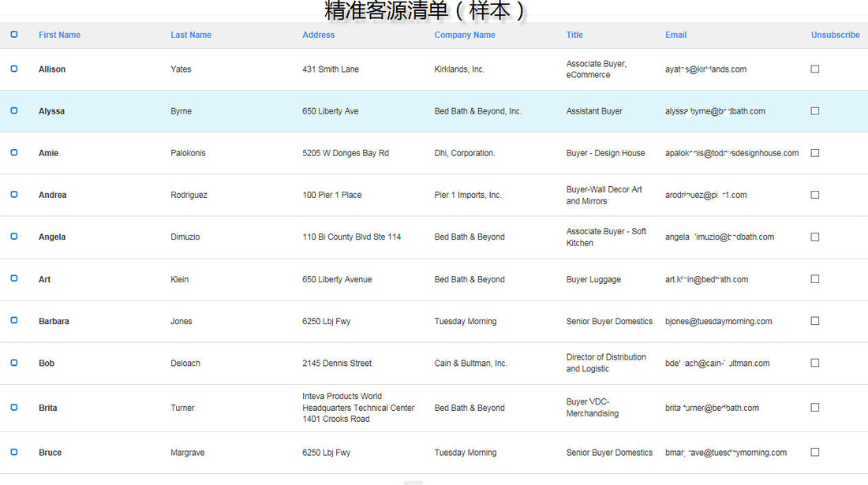Screen dimensions: 868x485
Task: Click the first name Brita
Action: click(47, 408)
